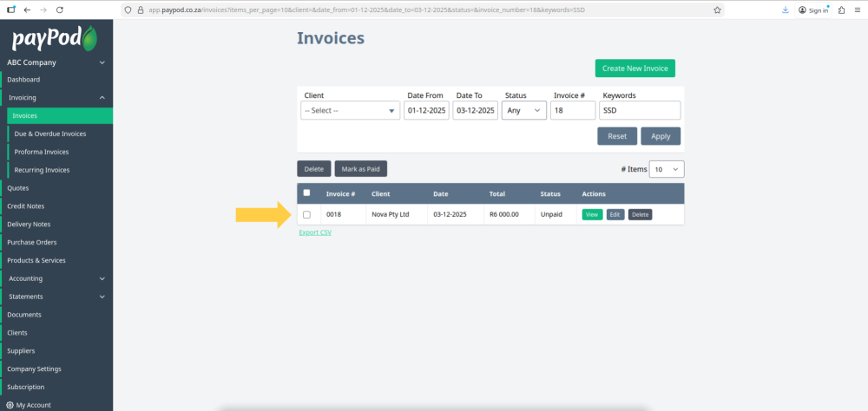This screenshot has width=868, height=411.
Task: Open the Status Any dropdown
Action: pyautogui.click(x=524, y=110)
